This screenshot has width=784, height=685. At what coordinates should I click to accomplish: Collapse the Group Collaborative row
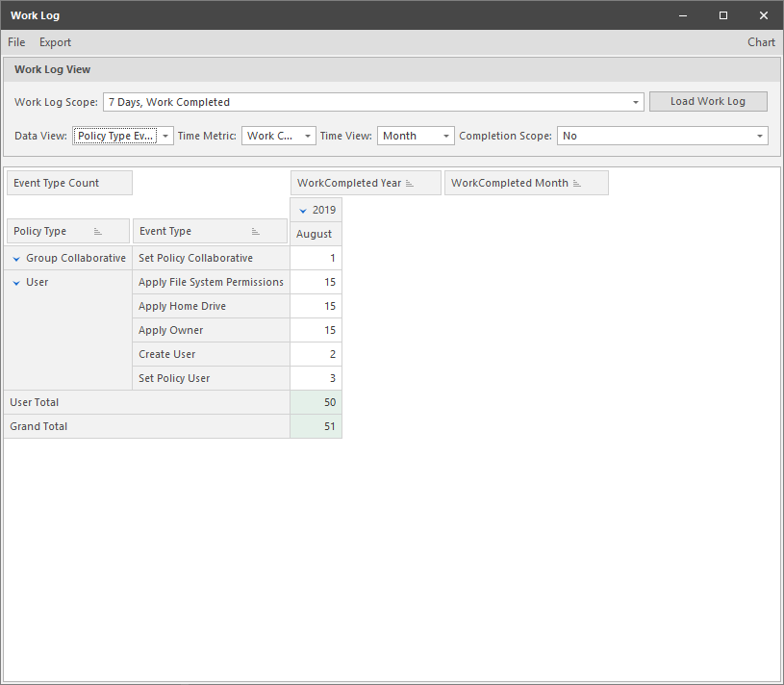point(15,258)
